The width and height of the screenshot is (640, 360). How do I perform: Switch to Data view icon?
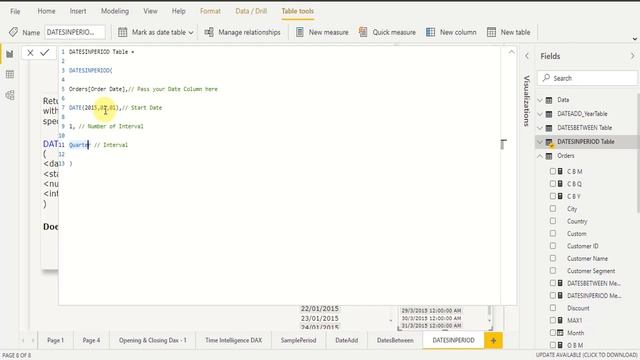click(10, 74)
